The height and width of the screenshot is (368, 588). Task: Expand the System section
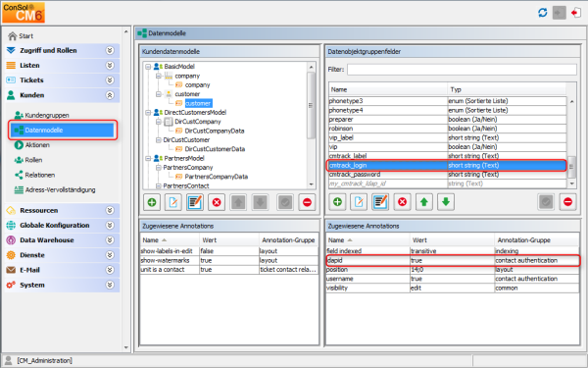click(x=110, y=285)
